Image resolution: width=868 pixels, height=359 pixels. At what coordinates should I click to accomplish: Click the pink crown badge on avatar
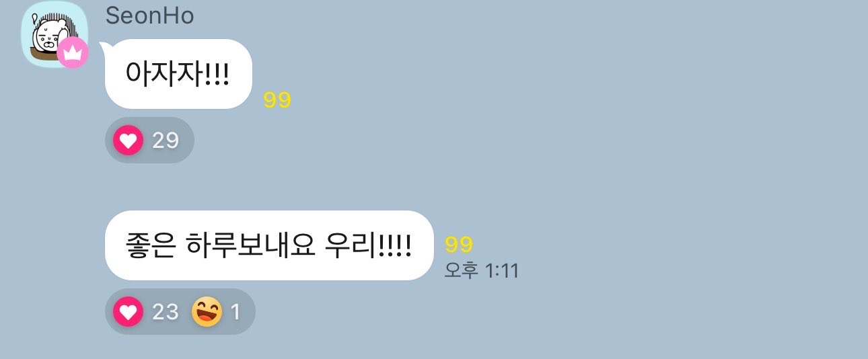click(73, 52)
